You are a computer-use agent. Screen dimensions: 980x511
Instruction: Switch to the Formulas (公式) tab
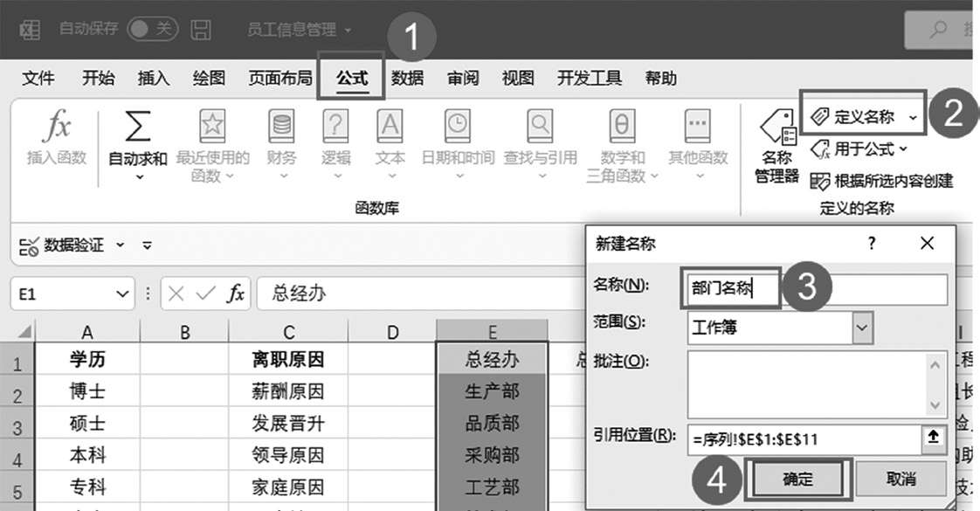[x=352, y=78]
